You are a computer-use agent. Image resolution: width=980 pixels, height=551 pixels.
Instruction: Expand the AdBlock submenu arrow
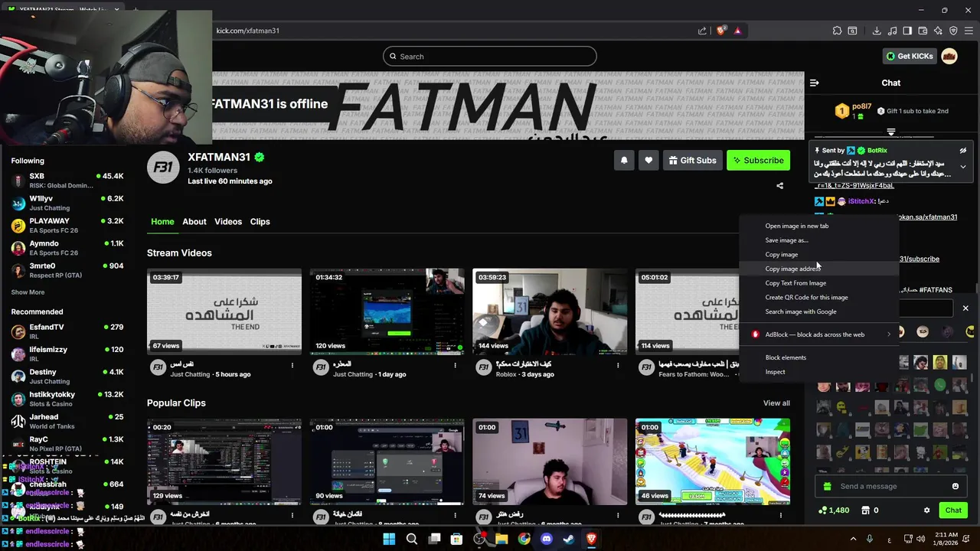(889, 334)
